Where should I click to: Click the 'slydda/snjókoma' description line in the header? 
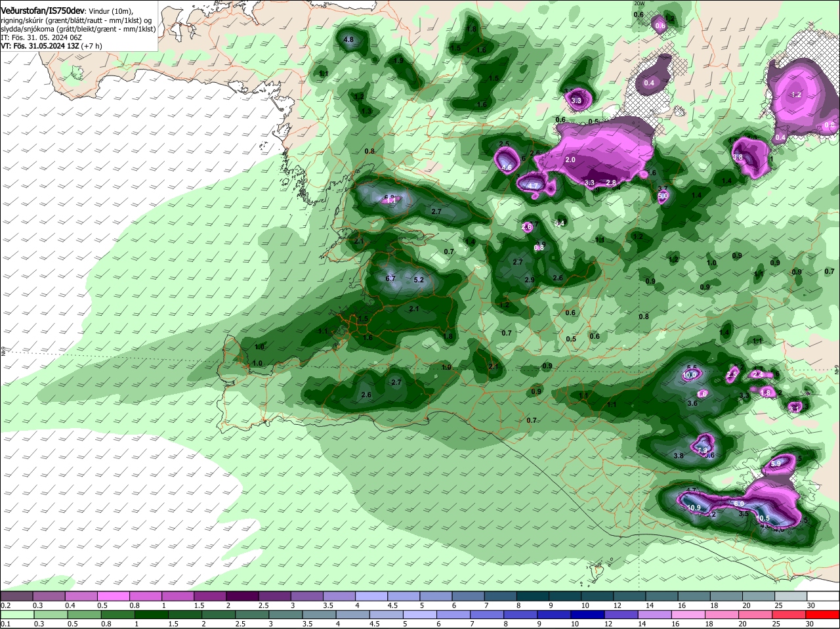pos(78,29)
